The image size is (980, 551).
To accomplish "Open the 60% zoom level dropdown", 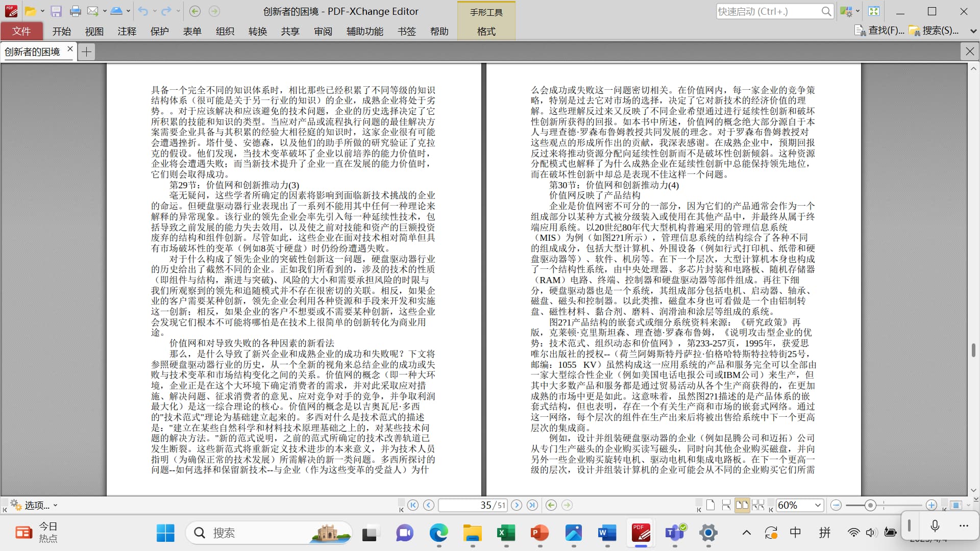I will (x=818, y=505).
